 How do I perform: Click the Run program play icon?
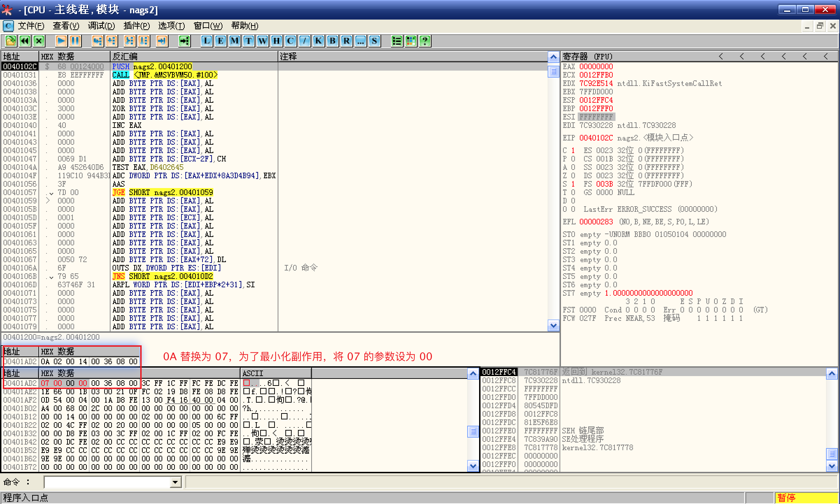pyautogui.click(x=61, y=41)
